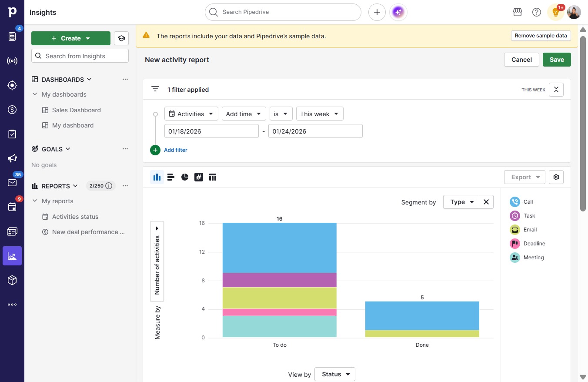
Task: Open Products box icon in sidebar
Action: pos(12,280)
